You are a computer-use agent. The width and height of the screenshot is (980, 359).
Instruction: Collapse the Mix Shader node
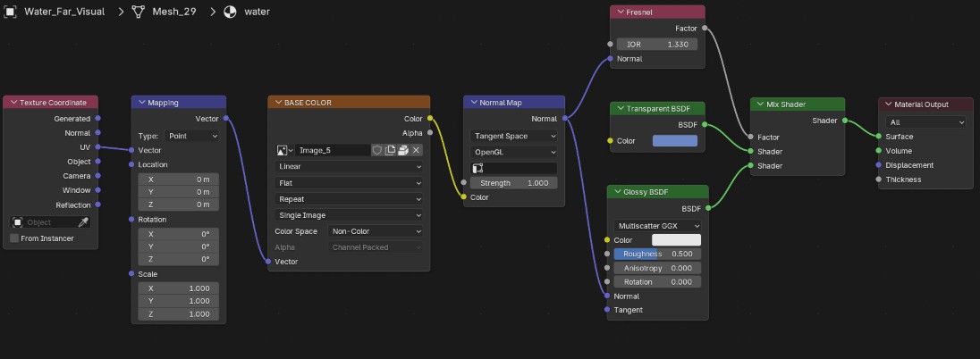761,104
